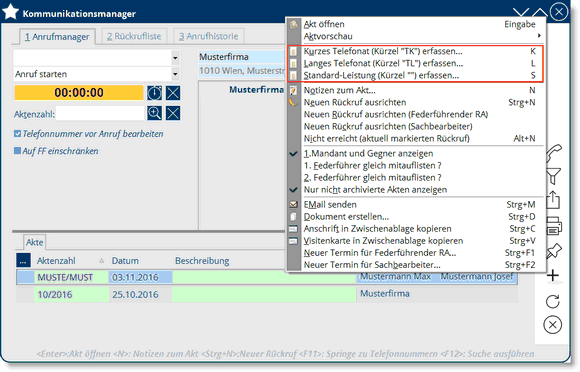Click the Musterfirma name field at the top
Screen dimensions: 580x372
tap(242, 57)
